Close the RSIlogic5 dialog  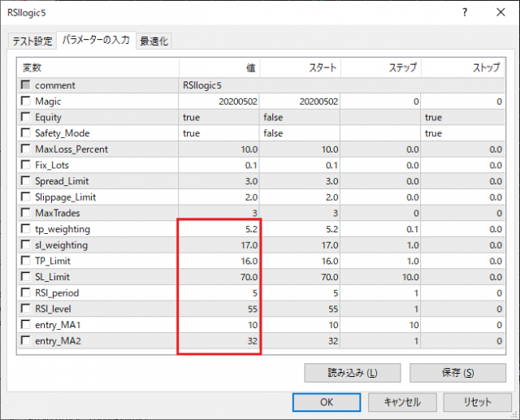coord(500,13)
